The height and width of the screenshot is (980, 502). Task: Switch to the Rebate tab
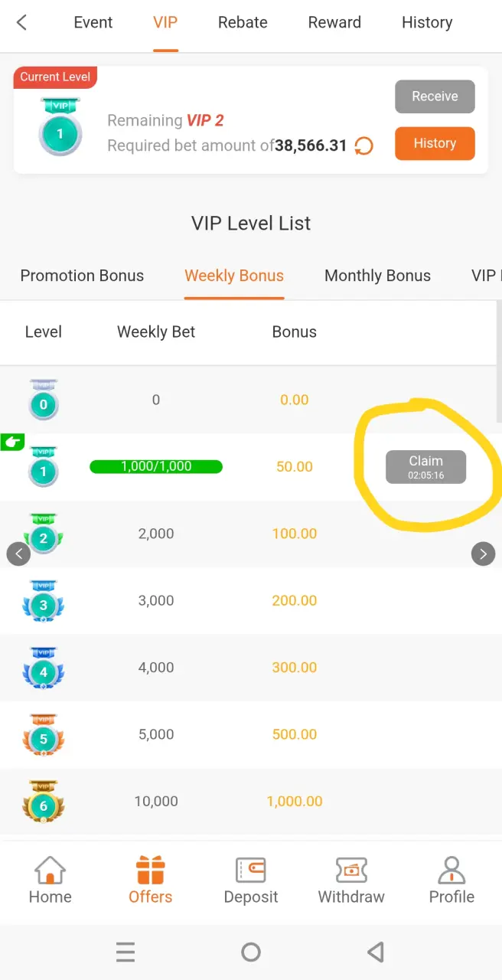(x=243, y=22)
